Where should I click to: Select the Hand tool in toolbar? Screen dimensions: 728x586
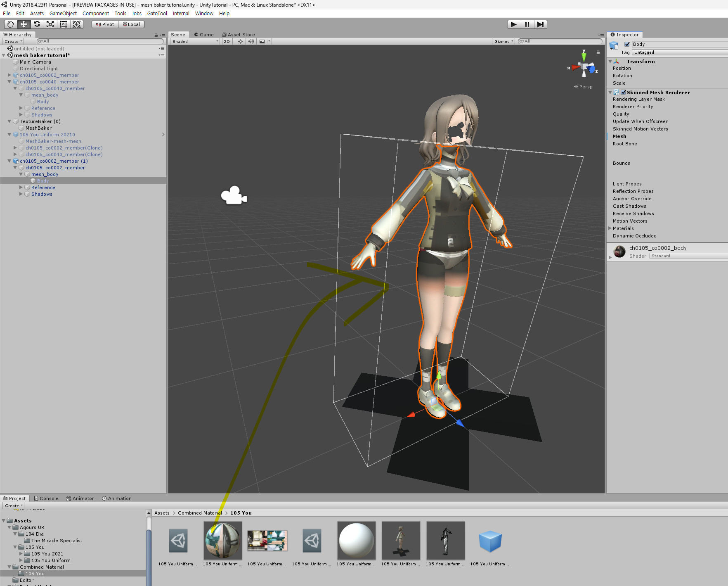pos(10,24)
